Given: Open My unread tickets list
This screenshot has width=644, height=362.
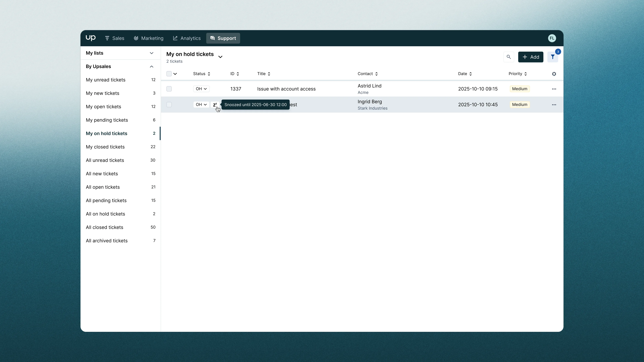Looking at the screenshot, I should click(120, 80).
